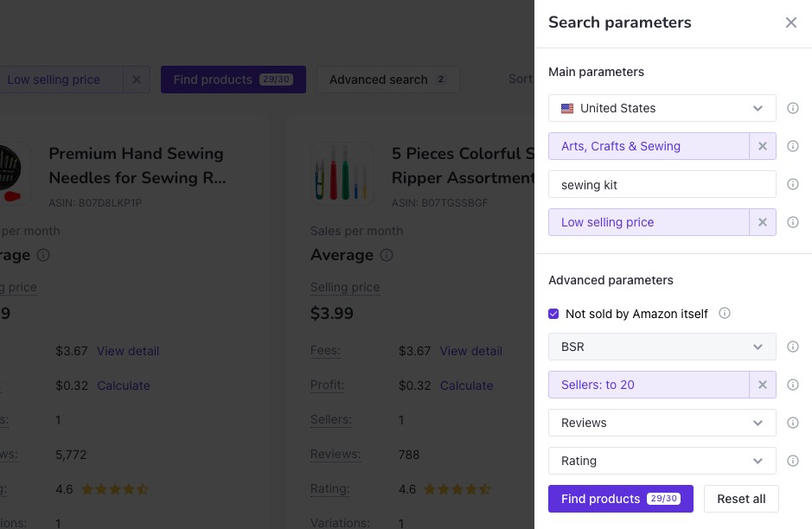
Task: Open the United States marketplace dropdown
Action: click(662, 108)
